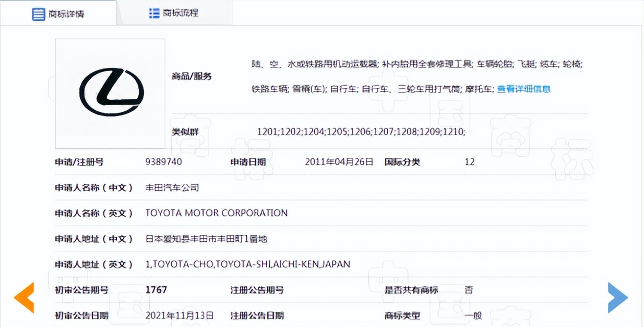Select announcement date 2021年11月13日
Viewport: 644px width, 327px height.
(x=180, y=316)
